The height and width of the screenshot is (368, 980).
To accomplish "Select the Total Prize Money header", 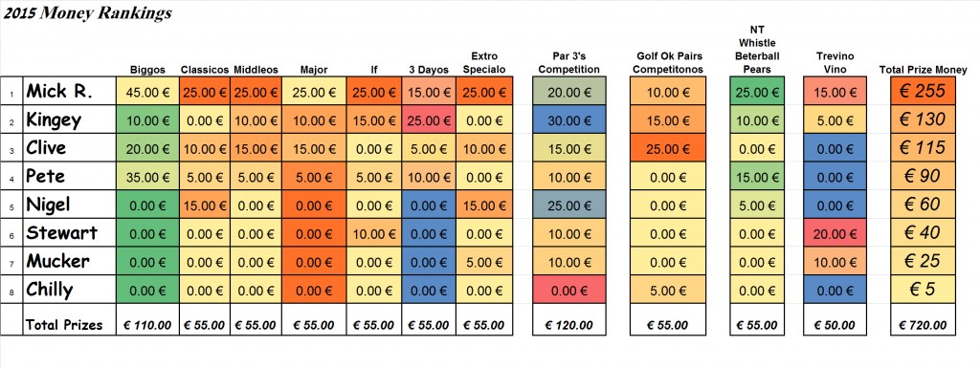I will 924,70.
